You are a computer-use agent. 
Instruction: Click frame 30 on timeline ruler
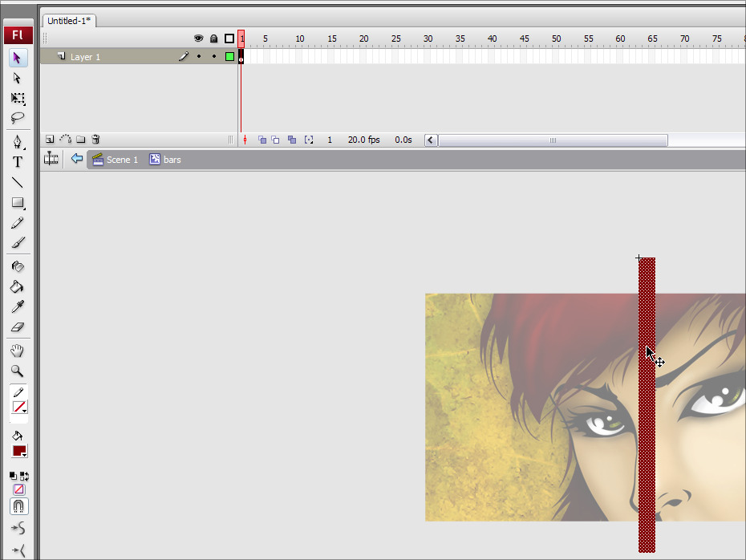[428, 39]
